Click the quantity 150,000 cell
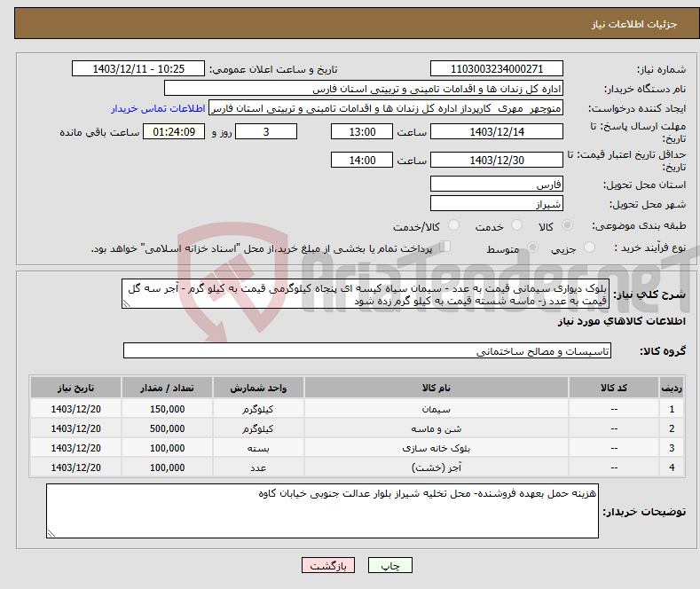The width and height of the screenshot is (700, 589). (x=167, y=409)
